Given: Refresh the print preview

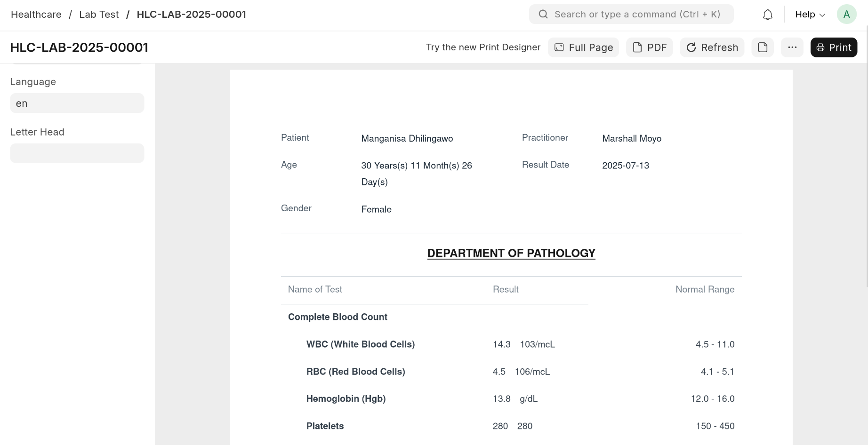Looking at the screenshot, I should click(712, 48).
